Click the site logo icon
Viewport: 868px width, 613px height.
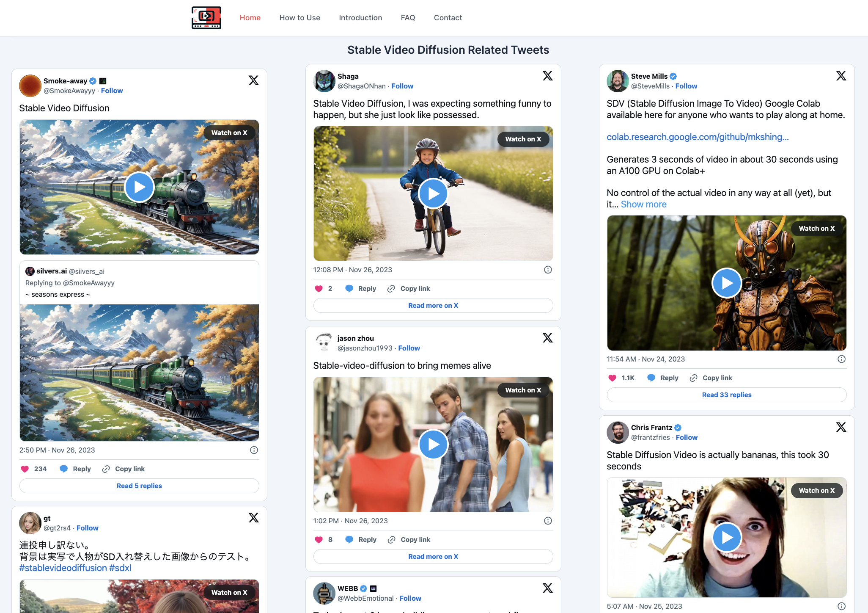coord(206,18)
